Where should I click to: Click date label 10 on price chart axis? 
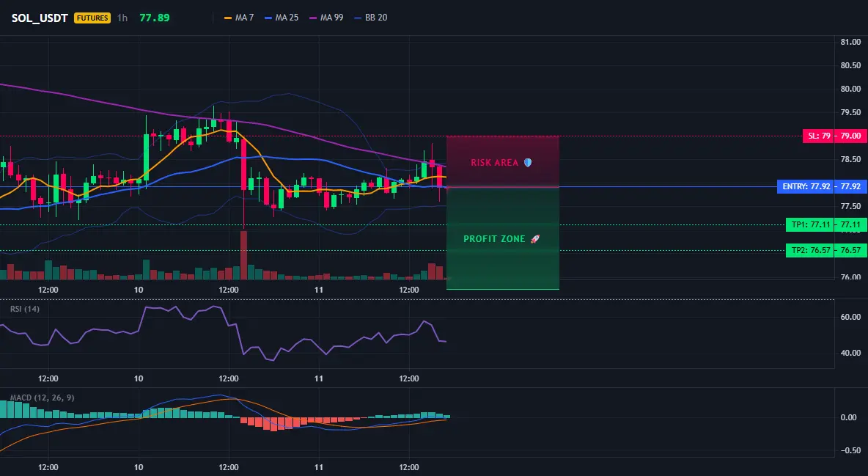[x=139, y=290]
